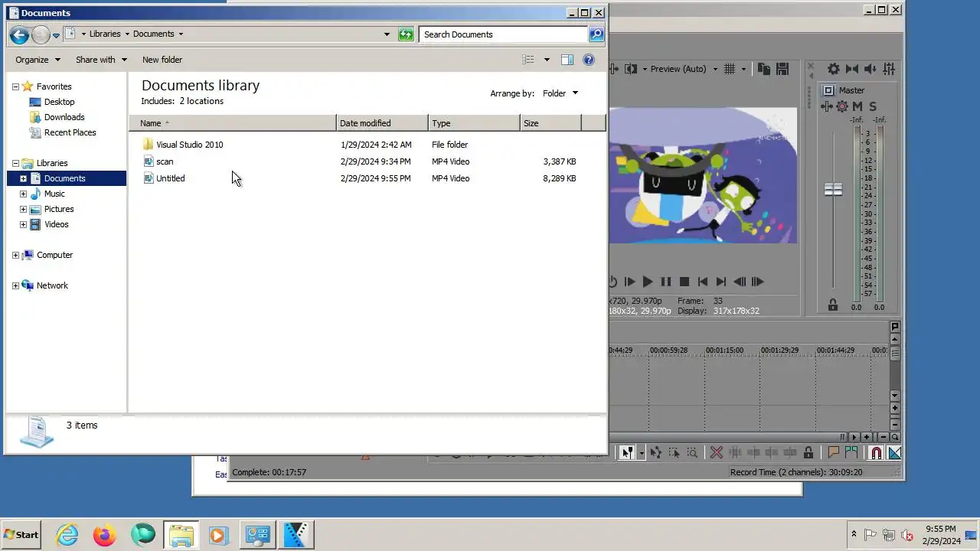
Task: Toggle Mute on the Master bus
Action: click(857, 106)
